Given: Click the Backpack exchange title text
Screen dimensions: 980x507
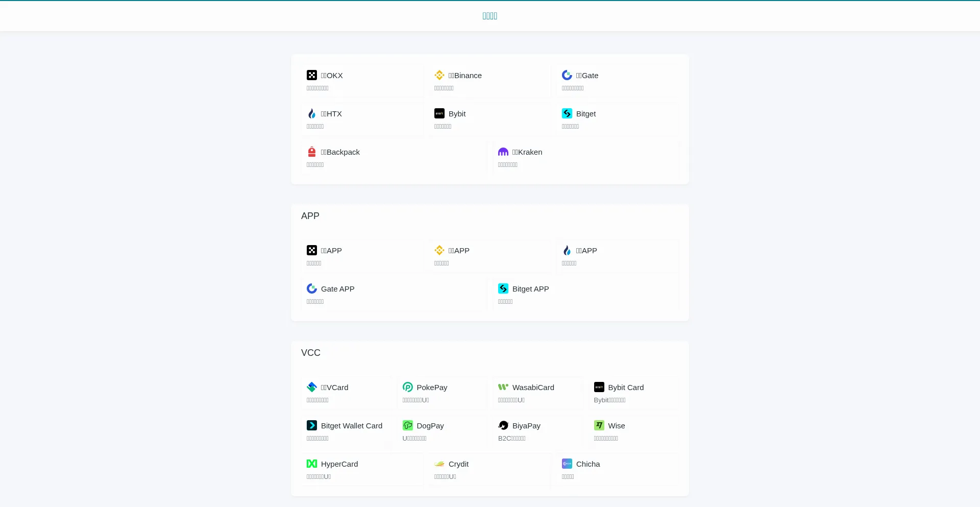Looking at the screenshot, I should (x=340, y=152).
